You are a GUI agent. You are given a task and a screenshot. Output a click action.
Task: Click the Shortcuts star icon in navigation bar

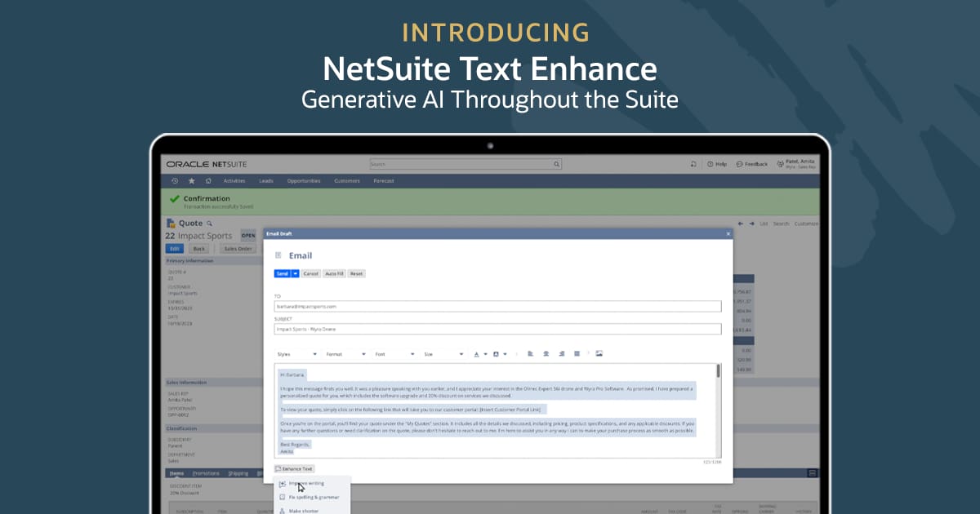[x=192, y=181]
